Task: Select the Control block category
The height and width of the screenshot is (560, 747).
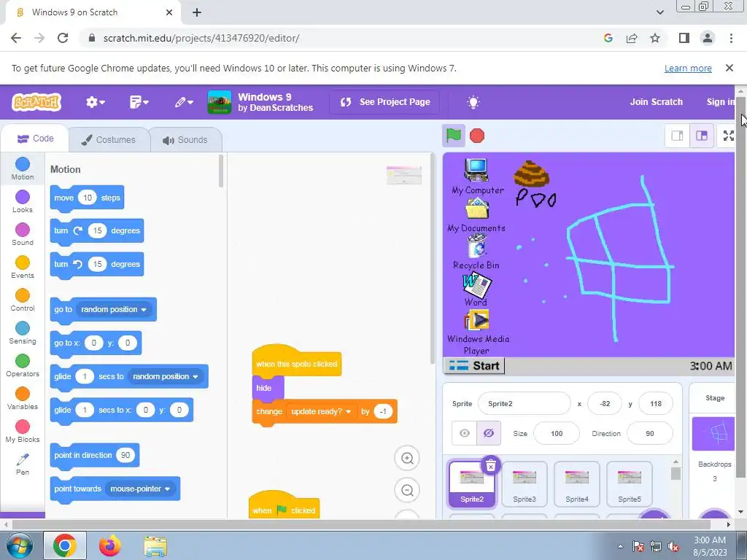Action: [23, 300]
